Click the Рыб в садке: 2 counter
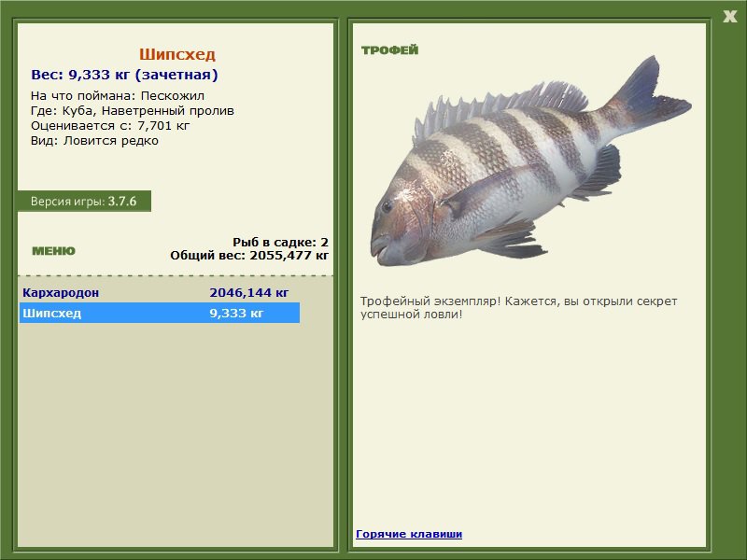 (281, 243)
